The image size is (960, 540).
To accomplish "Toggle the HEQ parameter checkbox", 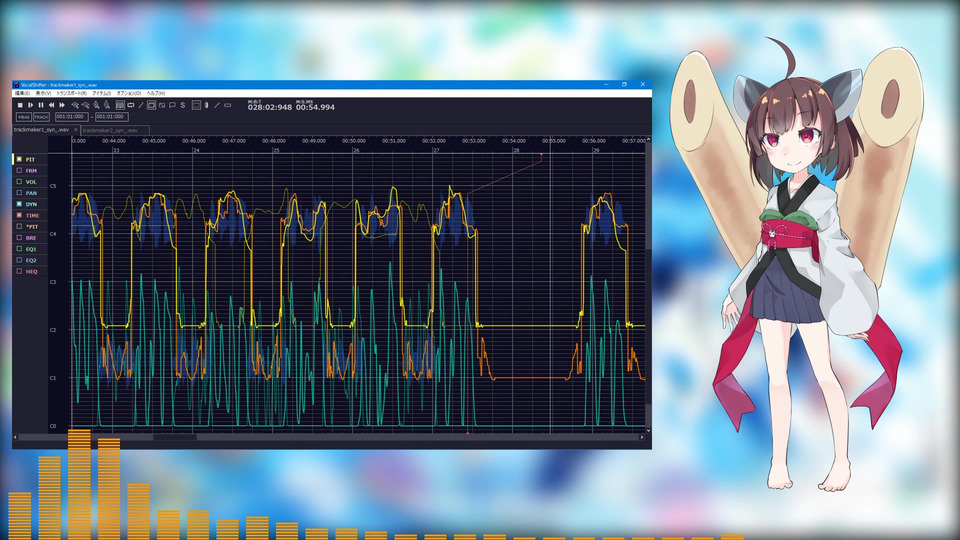I will pyautogui.click(x=19, y=271).
